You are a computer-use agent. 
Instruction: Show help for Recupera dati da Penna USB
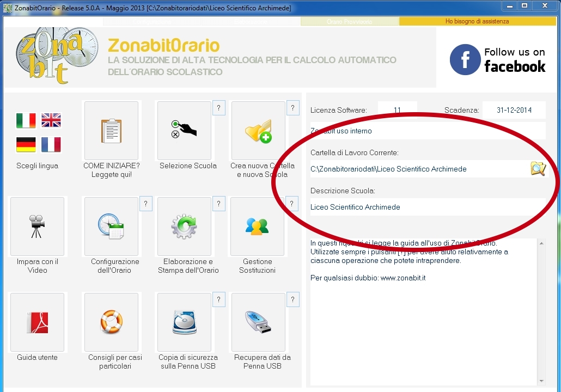point(292,300)
